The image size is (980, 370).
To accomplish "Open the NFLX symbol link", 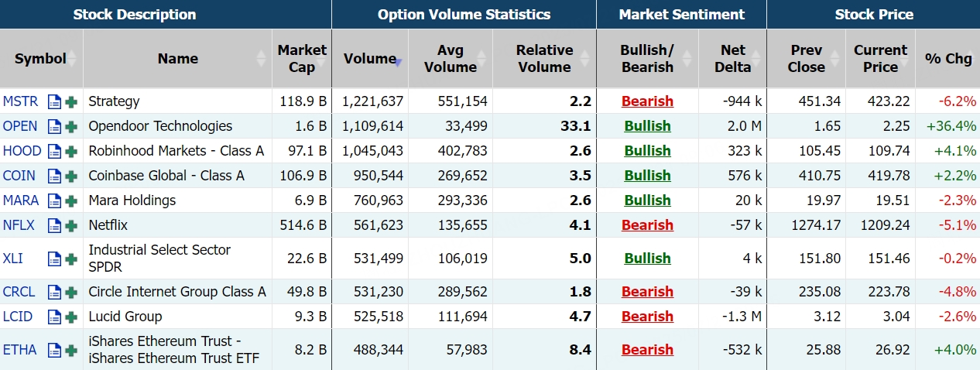I will point(20,225).
